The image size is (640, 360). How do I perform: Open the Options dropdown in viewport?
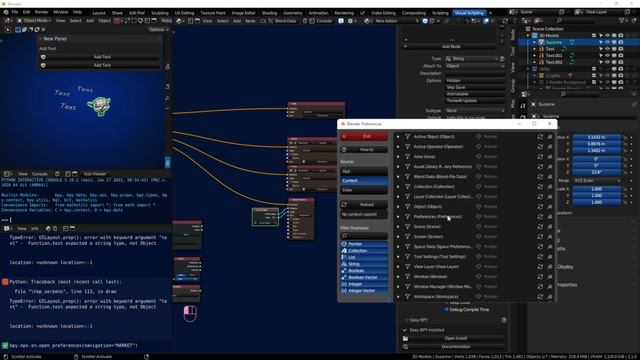(x=159, y=30)
